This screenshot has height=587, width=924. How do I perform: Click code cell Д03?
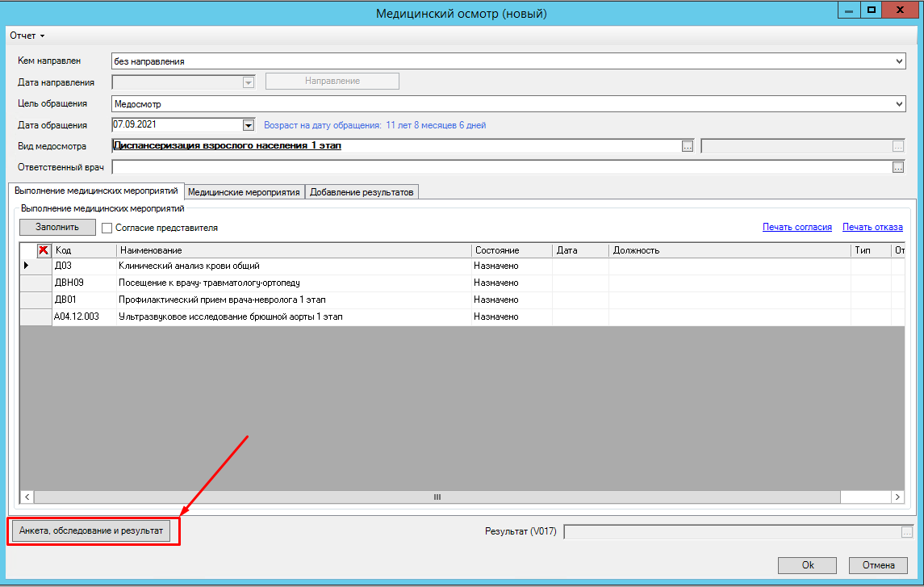pos(84,266)
